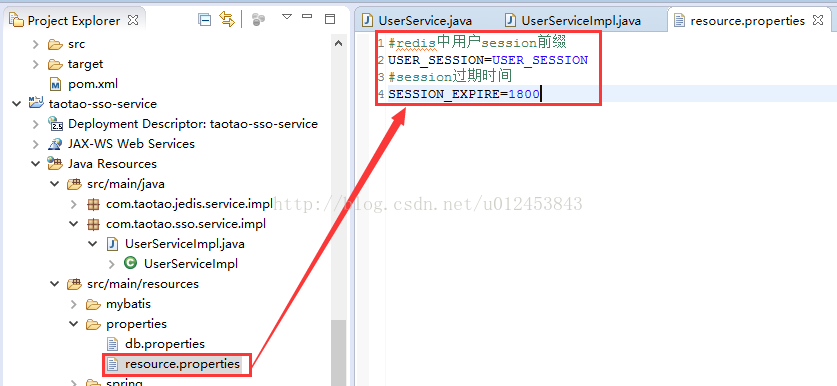837x386 pixels.
Task: Click the src/main/resources folder icon
Action: coord(74,284)
